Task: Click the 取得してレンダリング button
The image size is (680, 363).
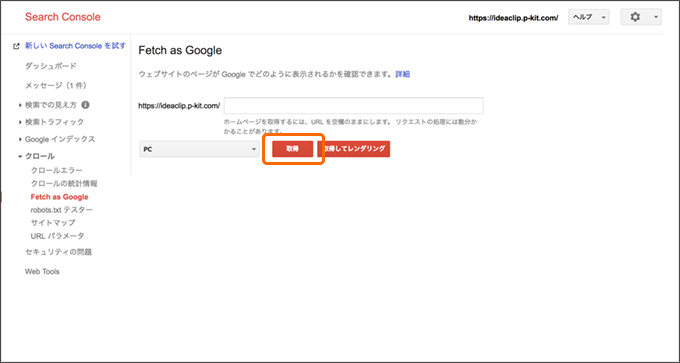Action: (353, 149)
